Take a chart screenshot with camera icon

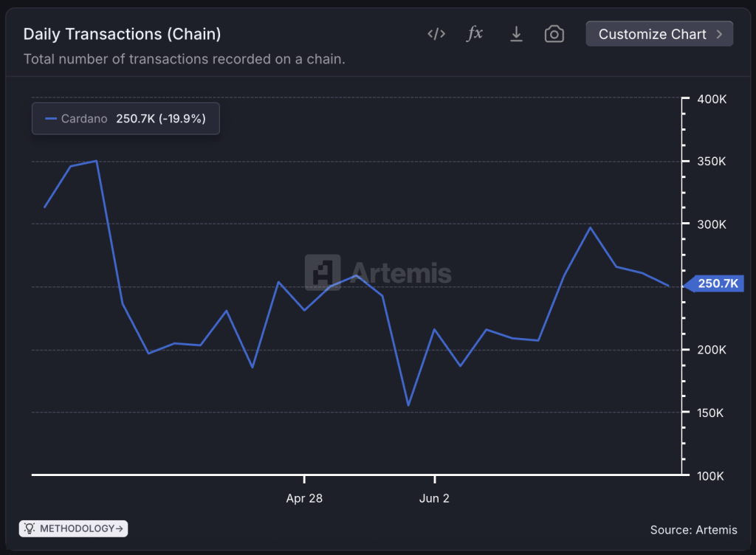coord(554,33)
